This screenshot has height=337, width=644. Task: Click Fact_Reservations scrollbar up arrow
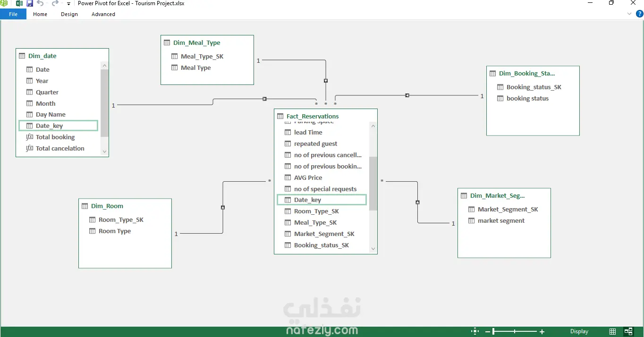[x=373, y=126]
